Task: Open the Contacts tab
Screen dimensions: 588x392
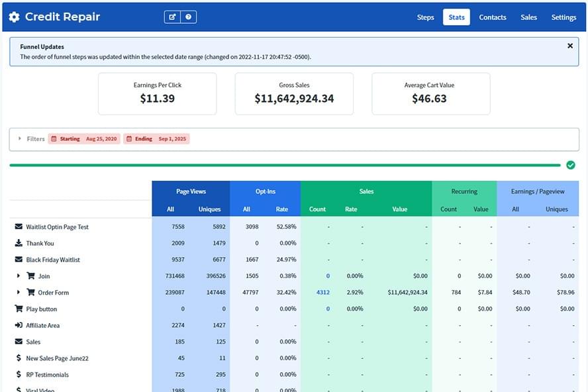Action: (493, 17)
